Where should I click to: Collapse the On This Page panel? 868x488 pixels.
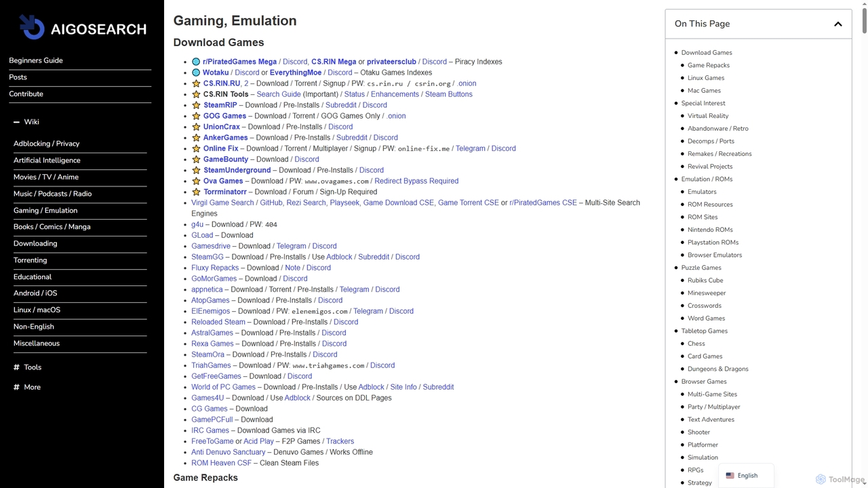pos(837,24)
